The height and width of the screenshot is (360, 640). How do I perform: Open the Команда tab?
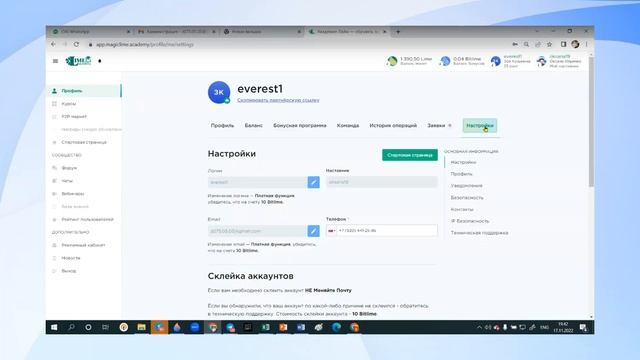(348, 126)
